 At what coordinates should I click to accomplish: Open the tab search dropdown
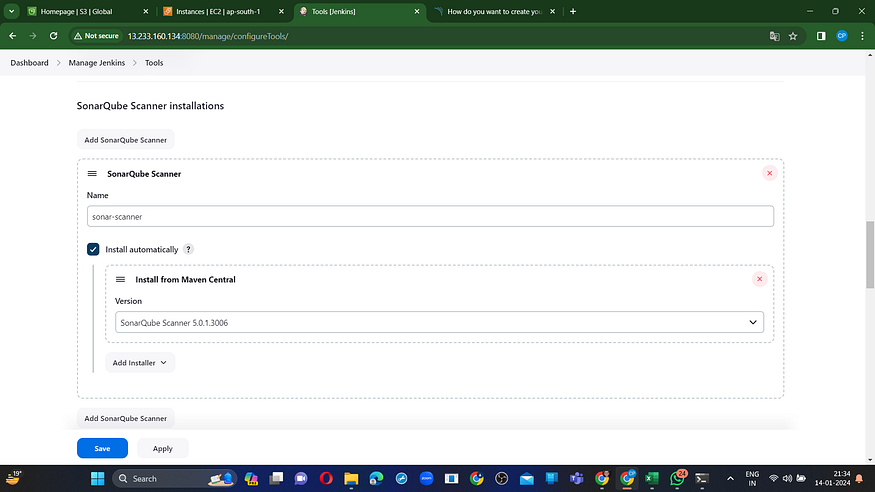(11, 11)
